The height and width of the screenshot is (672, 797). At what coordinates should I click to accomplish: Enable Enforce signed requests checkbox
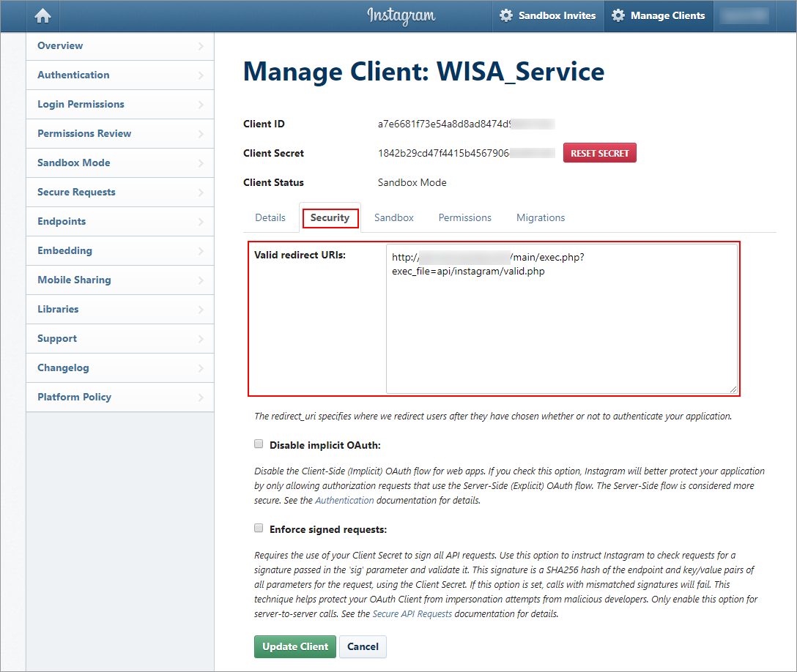259,529
